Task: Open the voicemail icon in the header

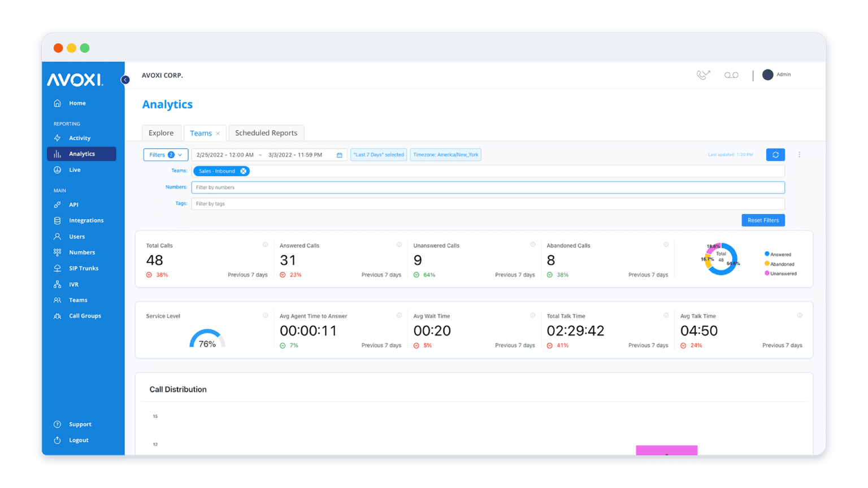Action: pyautogui.click(x=731, y=74)
